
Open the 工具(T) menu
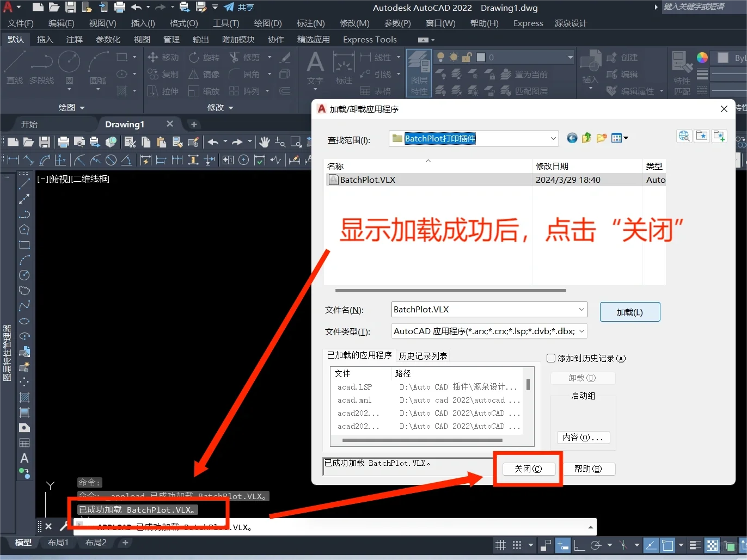tap(226, 23)
